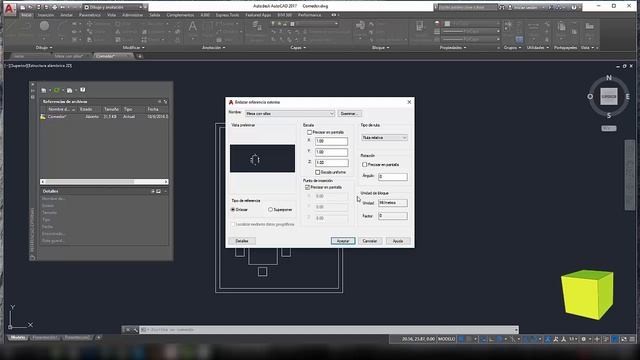Viewport: 640px width, 360px height.
Task: Click the ViewCube SUPERIOR face
Action: pyautogui.click(x=609, y=97)
